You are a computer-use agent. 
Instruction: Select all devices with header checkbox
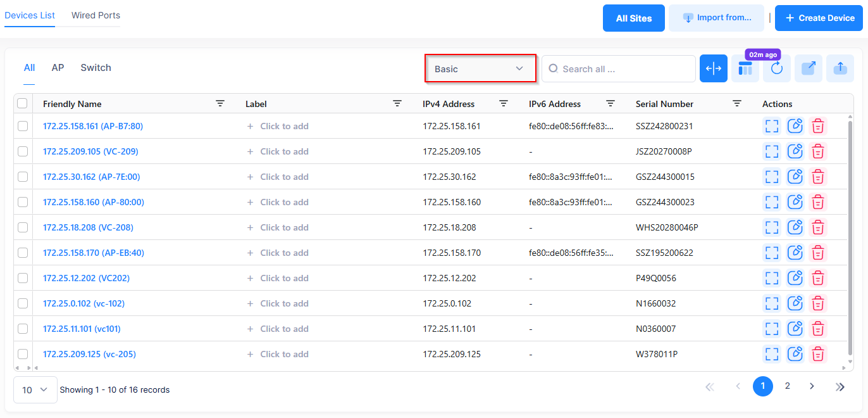(23, 104)
